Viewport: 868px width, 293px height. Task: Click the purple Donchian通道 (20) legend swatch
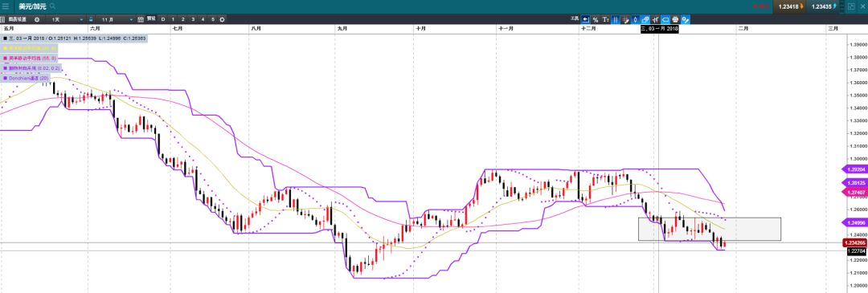[x=5, y=78]
